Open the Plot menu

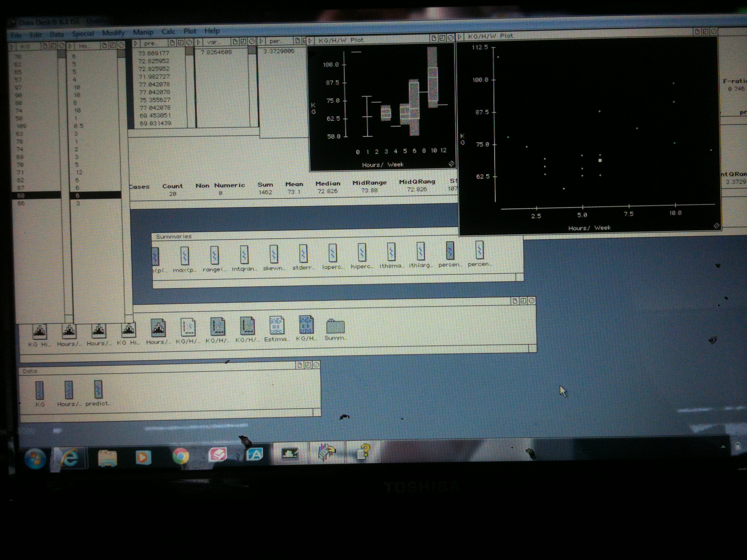[190, 31]
